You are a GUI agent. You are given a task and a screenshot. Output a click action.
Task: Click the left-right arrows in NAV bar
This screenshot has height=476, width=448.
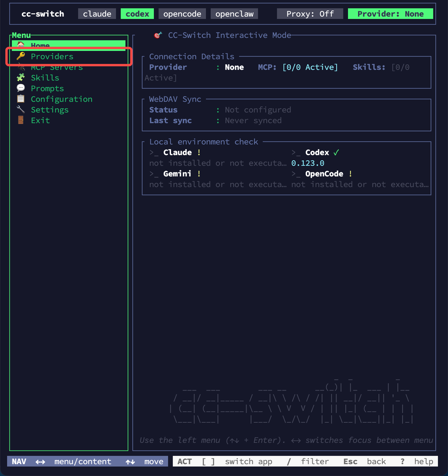point(41,462)
